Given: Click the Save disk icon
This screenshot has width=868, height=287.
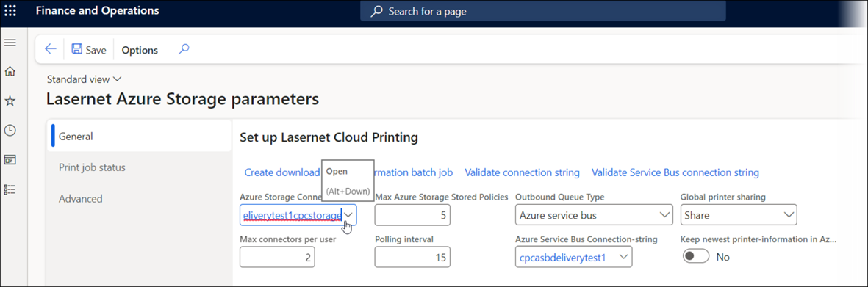Looking at the screenshot, I should point(77,50).
